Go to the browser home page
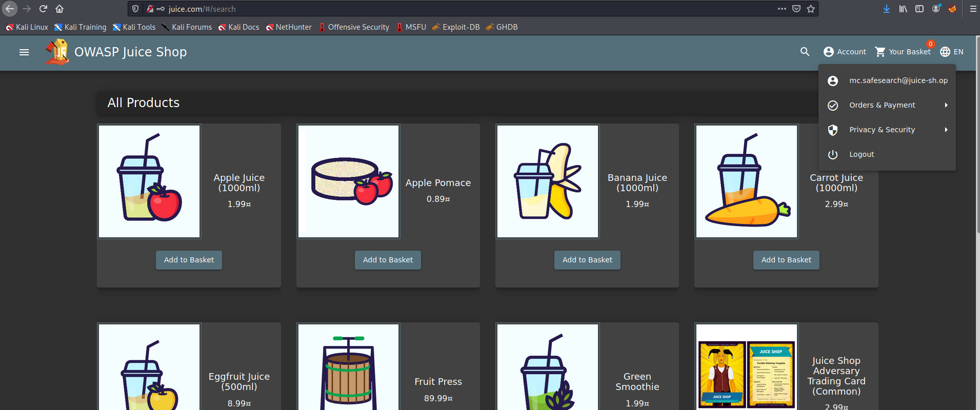The image size is (980, 410). pos(59,9)
